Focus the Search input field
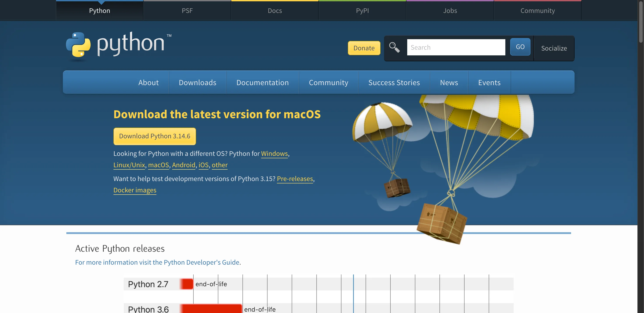Viewport: 644px width, 313px height. 456,47
